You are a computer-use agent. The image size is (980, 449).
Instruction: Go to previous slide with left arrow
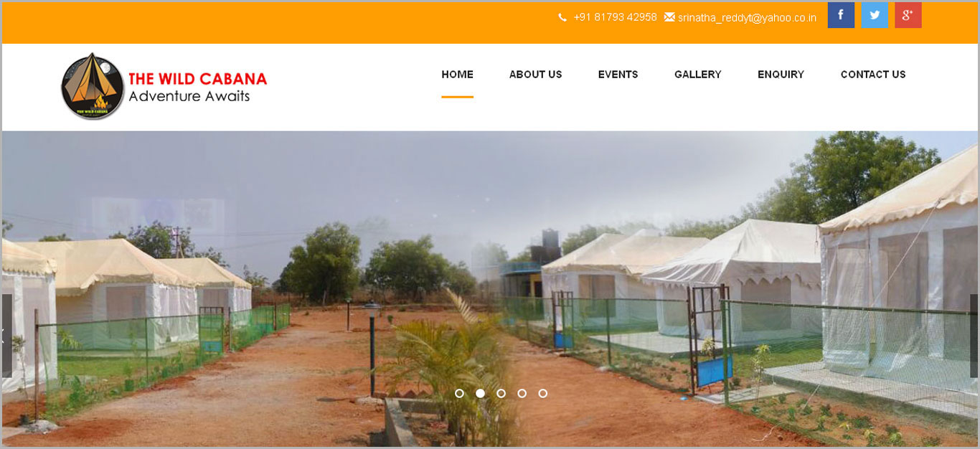coord(6,336)
